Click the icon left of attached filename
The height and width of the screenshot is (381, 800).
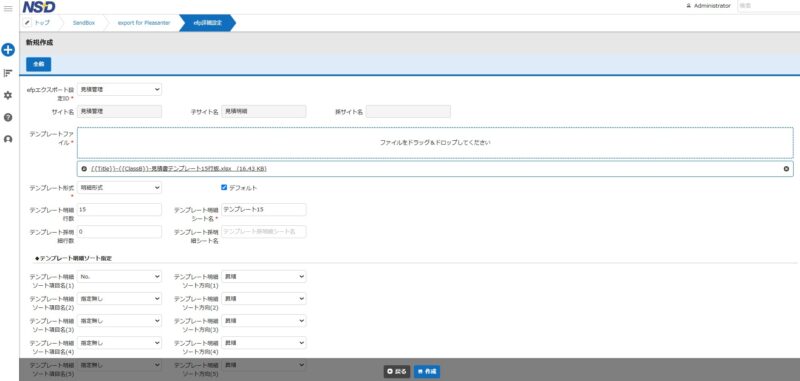(84, 168)
